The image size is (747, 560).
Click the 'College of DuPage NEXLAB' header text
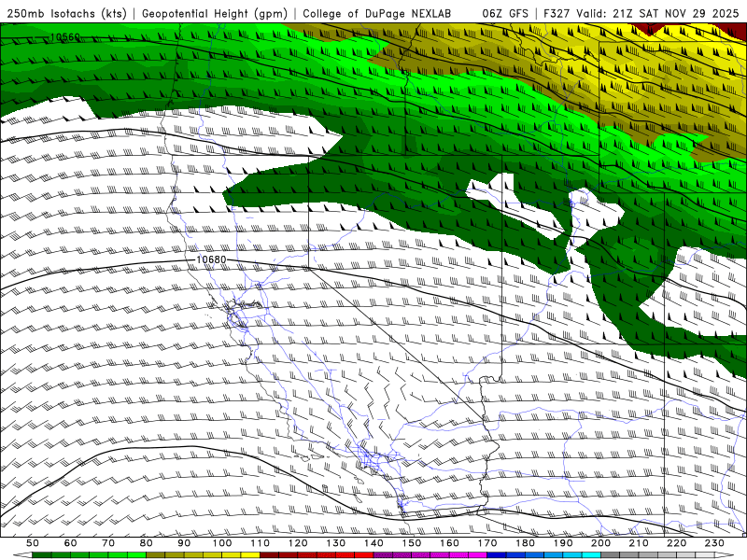point(377,14)
